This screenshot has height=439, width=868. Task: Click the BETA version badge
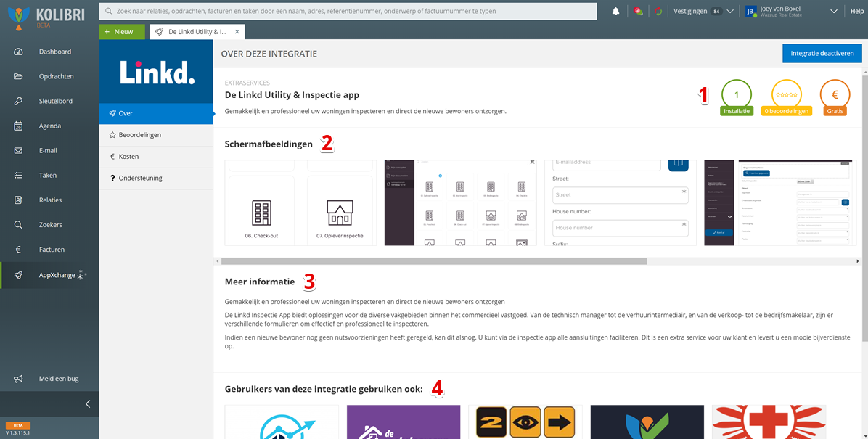pyautogui.click(x=17, y=425)
